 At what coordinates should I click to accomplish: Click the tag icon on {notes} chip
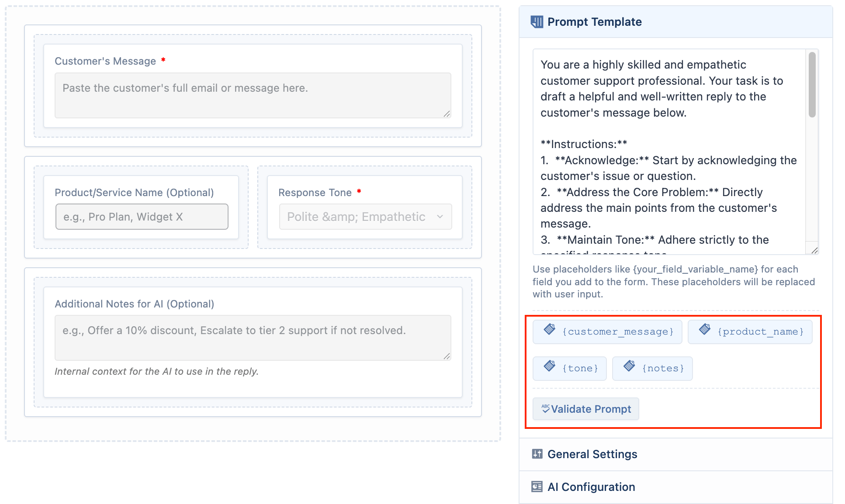(x=629, y=366)
